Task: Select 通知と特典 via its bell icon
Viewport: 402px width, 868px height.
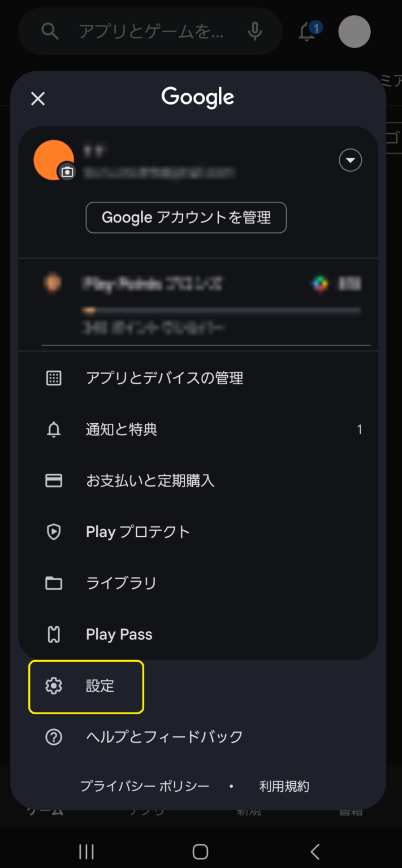Action: click(53, 429)
